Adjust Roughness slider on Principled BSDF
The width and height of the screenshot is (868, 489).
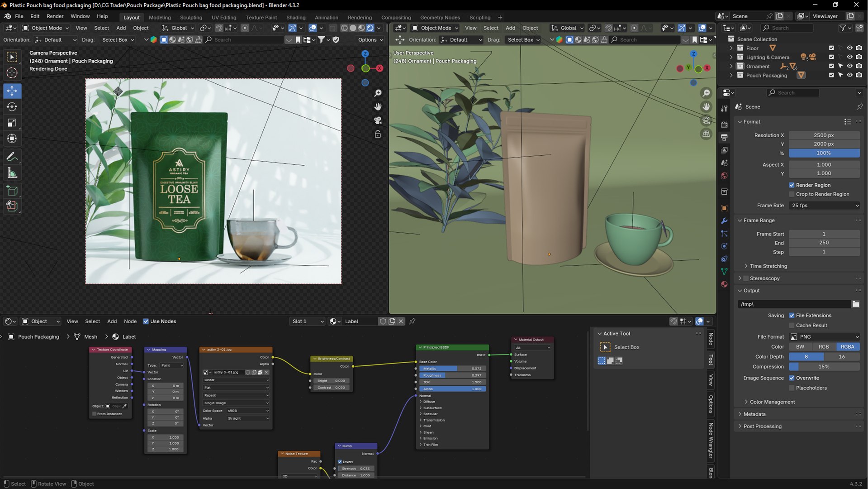pyautogui.click(x=452, y=375)
